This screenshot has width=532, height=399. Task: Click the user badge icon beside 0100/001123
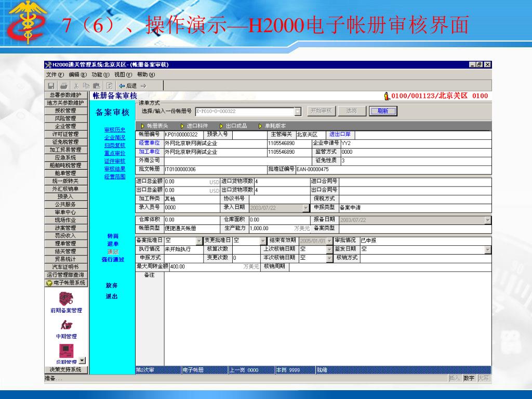tap(387, 96)
